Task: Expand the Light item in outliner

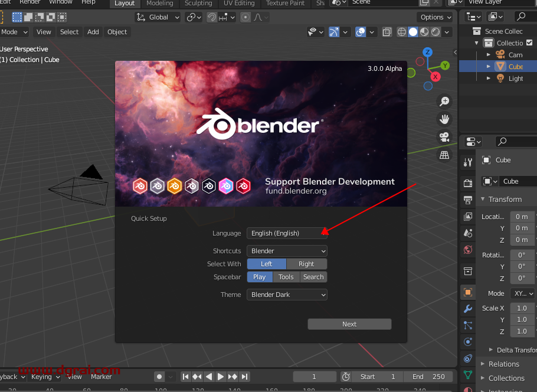Action: 489,78
